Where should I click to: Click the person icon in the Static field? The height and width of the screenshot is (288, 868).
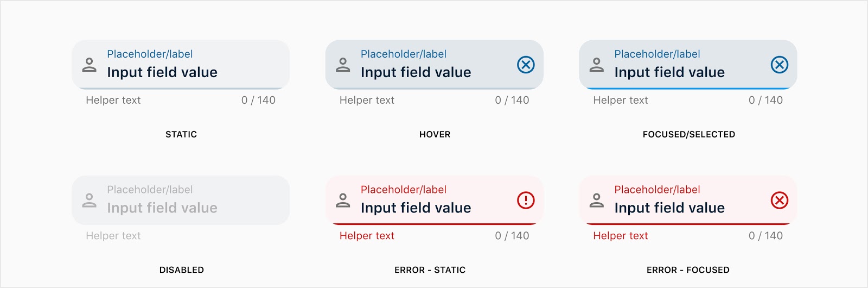point(89,65)
